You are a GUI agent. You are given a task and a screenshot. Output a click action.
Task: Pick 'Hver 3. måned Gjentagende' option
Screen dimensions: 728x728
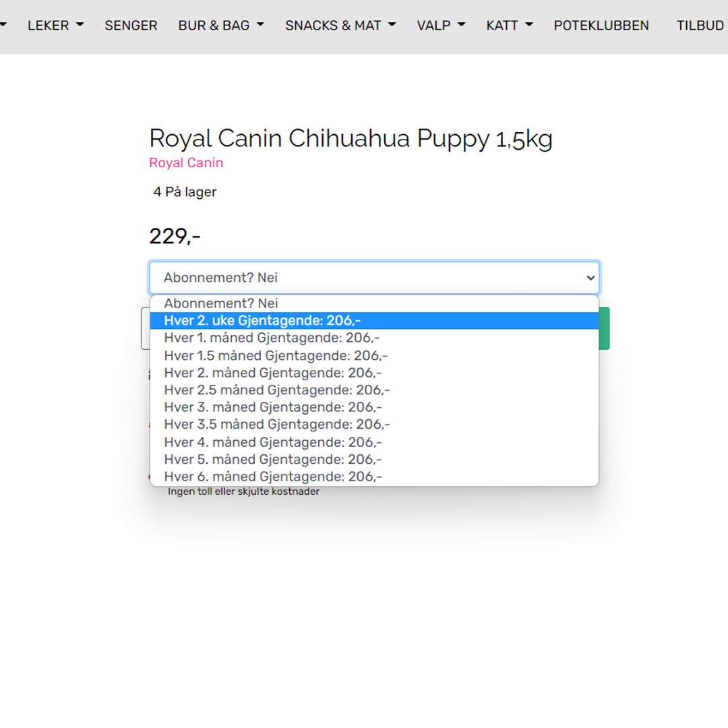tap(374, 407)
